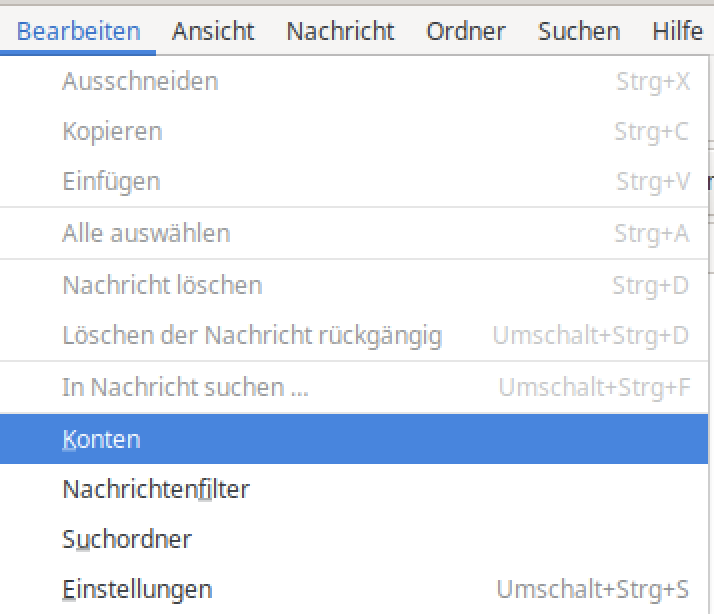The height and width of the screenshot is (614, 714).
Task: Click the Ordner menu bar item
Action: [466, 31]
